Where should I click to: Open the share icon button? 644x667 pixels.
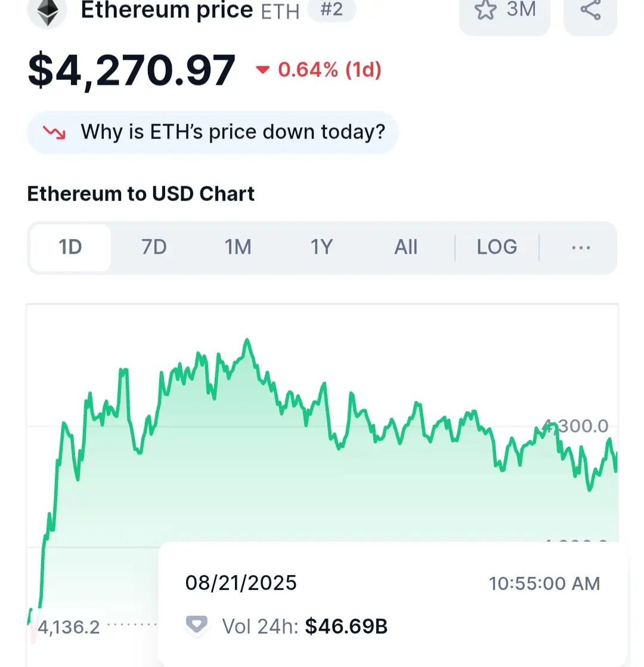[590, 11]
